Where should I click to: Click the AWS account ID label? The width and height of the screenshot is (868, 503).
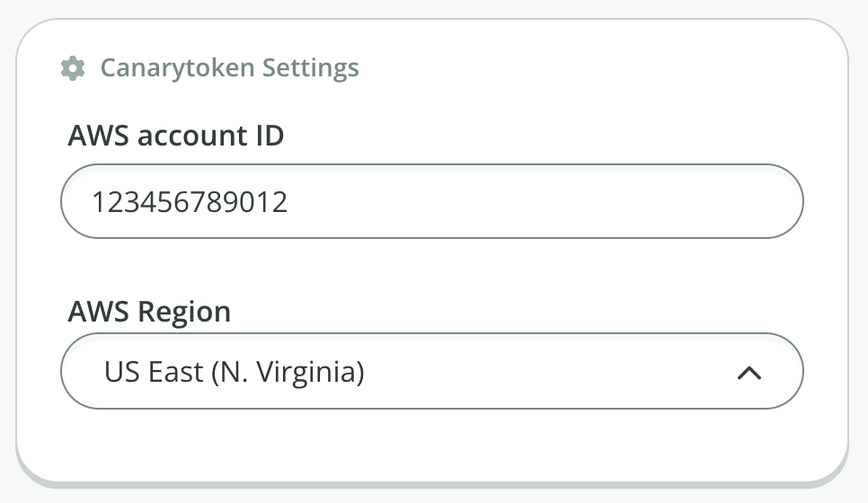[x=176, y=137]
